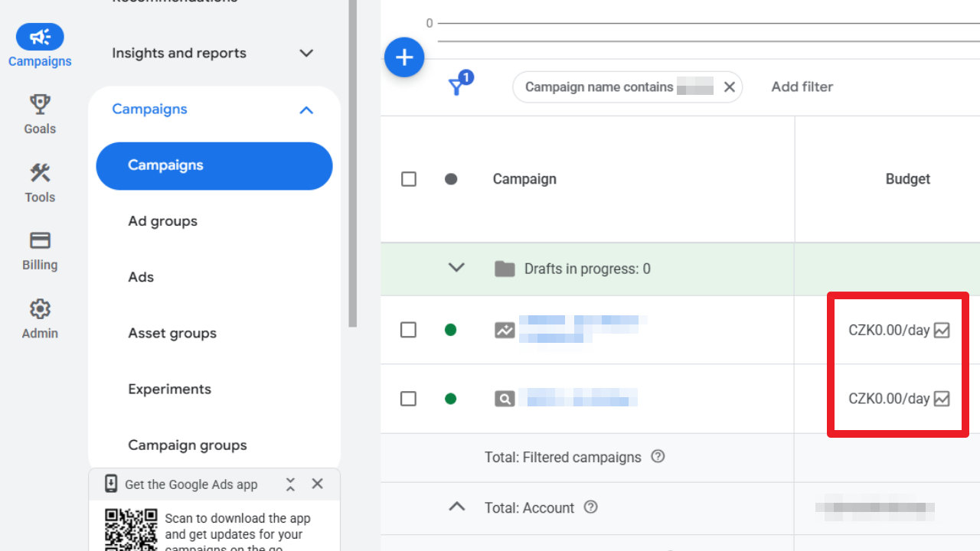Open the Experiments page
This screenshot has width=980, height=551.
[x=169, y=389]
